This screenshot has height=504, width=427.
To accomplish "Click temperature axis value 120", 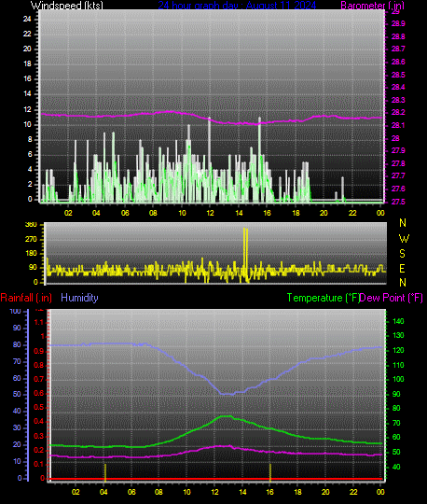I will point(398,350).
